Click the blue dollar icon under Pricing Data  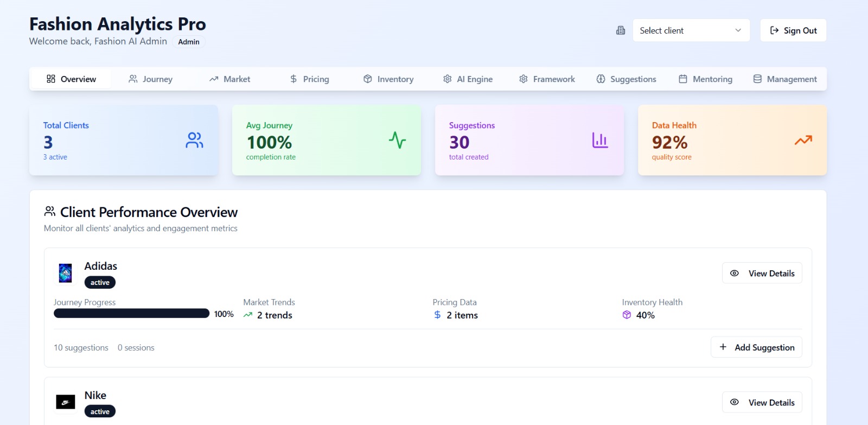tap(437, 315)
